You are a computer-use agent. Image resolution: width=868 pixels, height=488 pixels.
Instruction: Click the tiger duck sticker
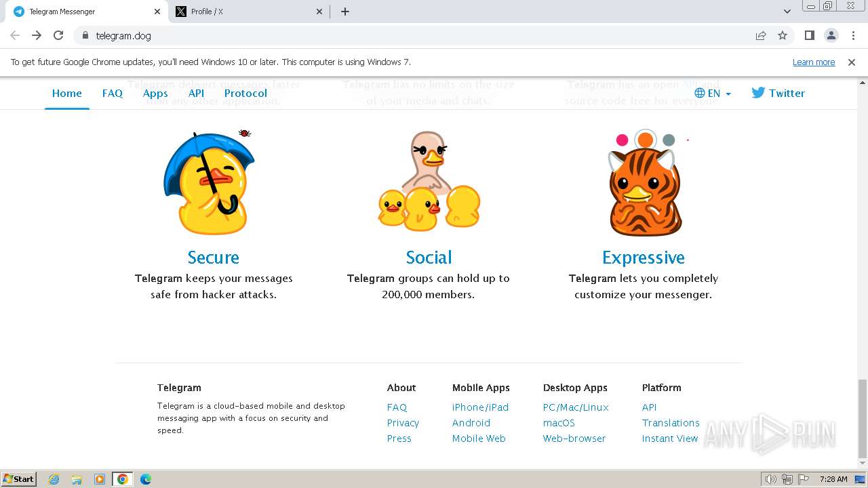click(x=644, y=183)
